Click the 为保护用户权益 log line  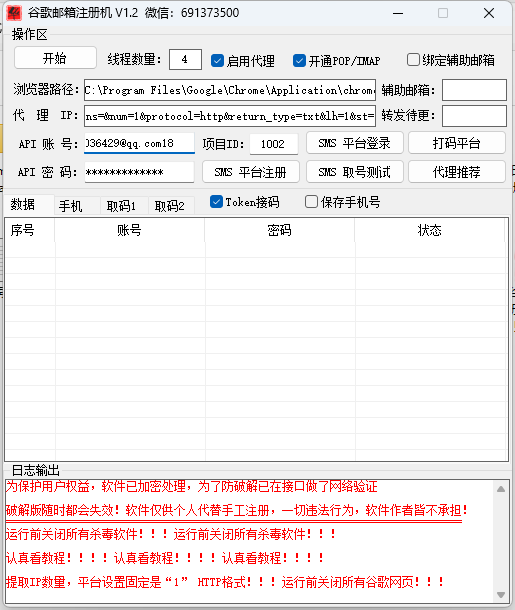pyautogui.click(x=191, y=486)
